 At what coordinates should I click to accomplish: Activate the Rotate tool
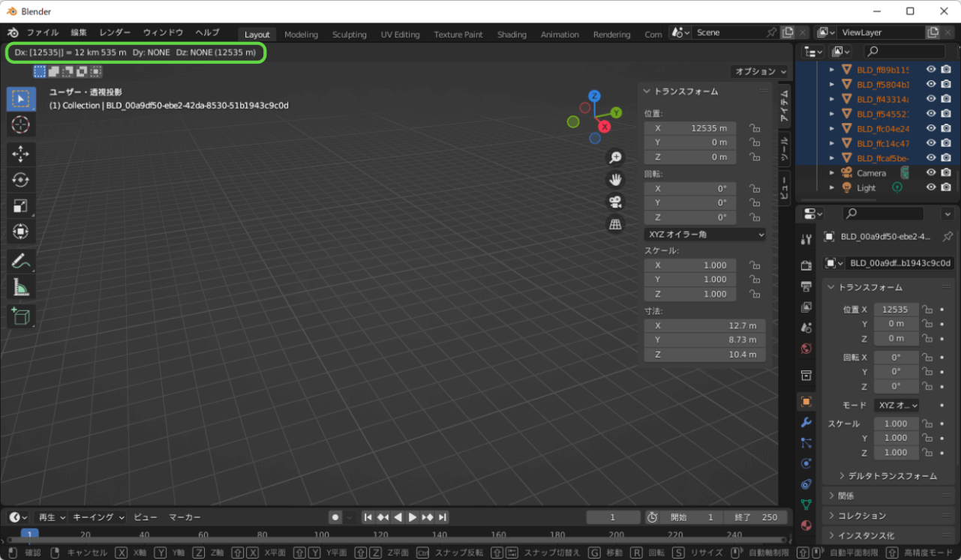(x=21, y=179)
